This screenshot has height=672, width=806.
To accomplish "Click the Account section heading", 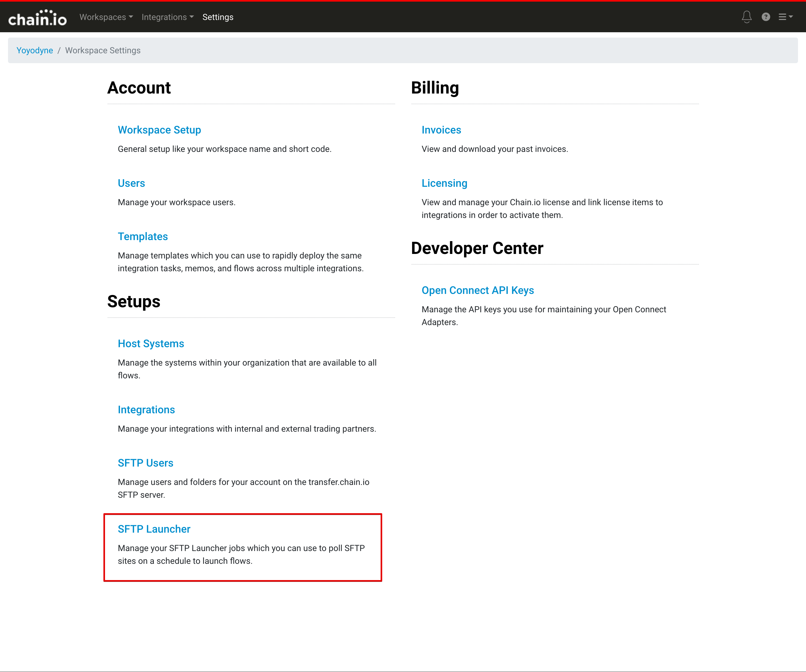I will pyautogui.click(x=139, y=87).
